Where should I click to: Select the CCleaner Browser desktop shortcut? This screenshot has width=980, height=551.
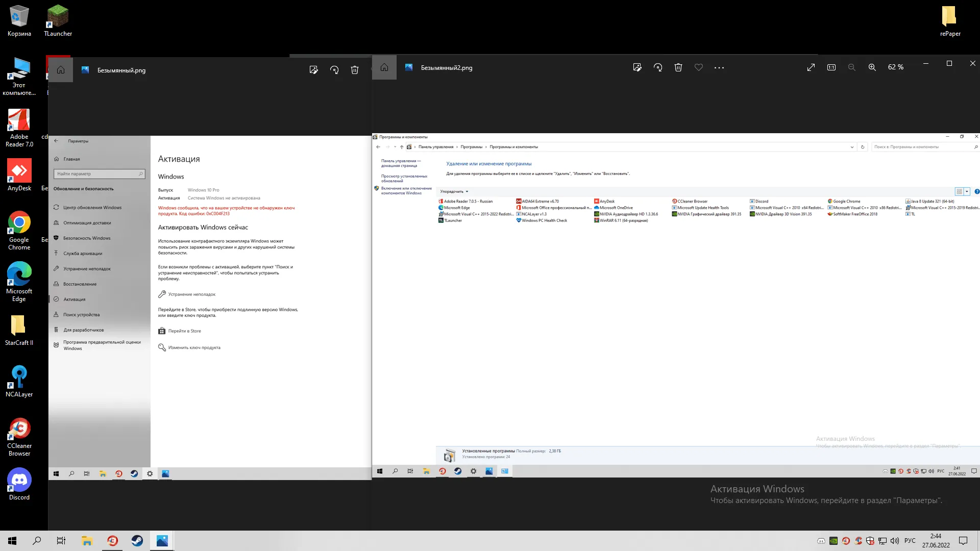(19, 437)
